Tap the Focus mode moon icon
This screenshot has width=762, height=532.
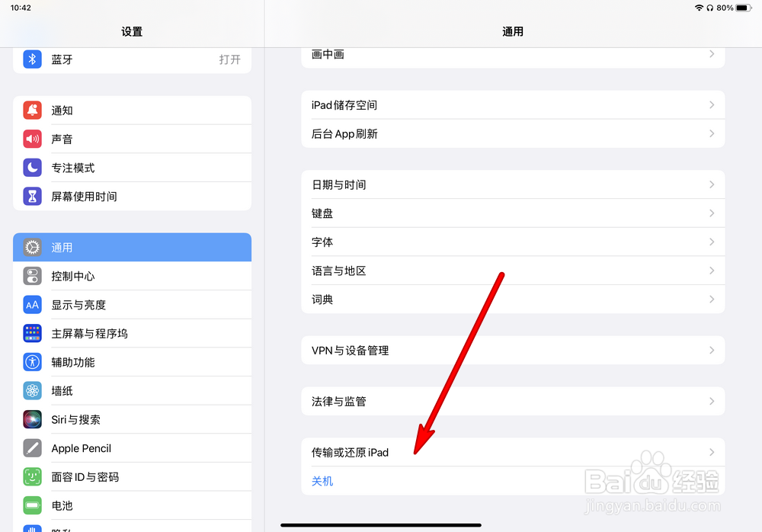click(x=32, y=168)
